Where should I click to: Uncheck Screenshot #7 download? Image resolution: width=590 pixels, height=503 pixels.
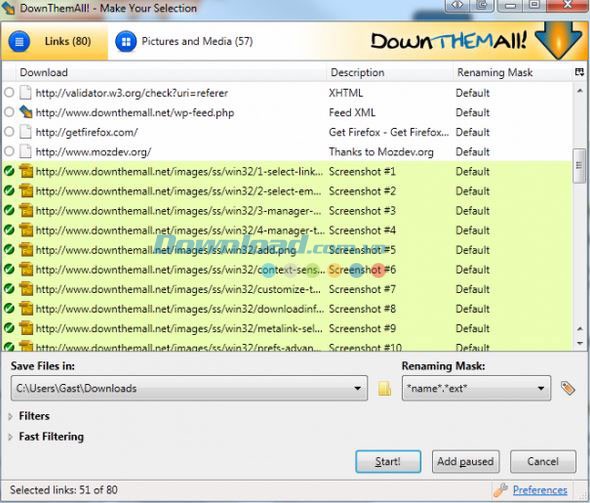9,289
